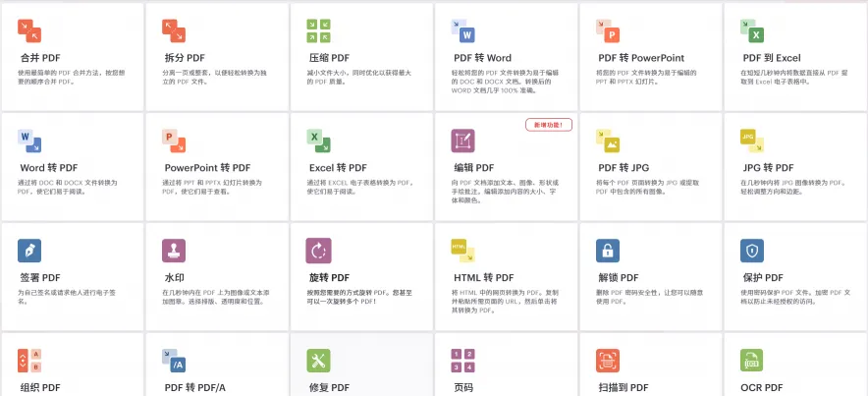The height and width of the screenshot is (396, 868).
Task: Click the Word 转 PDF icon
Action: pos(29,141)
